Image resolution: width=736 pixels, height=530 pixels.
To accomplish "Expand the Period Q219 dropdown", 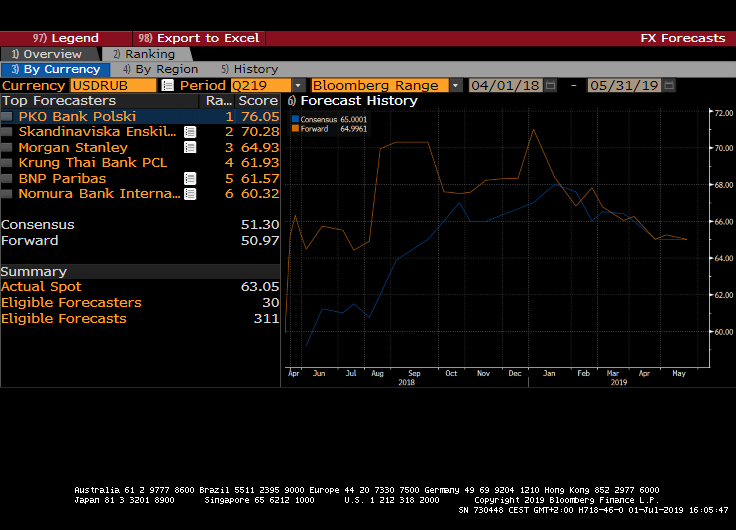I will point(298,85).
